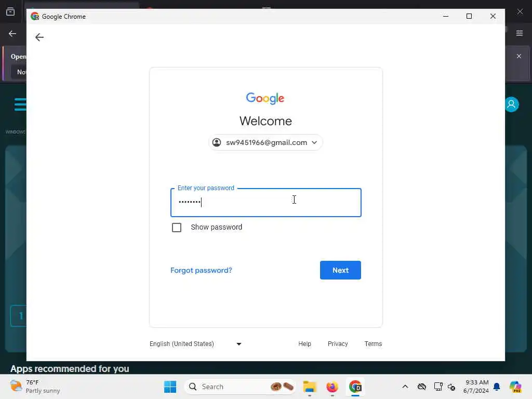
Task: Follow the Forgot password? link
Action: coord(201,270)
